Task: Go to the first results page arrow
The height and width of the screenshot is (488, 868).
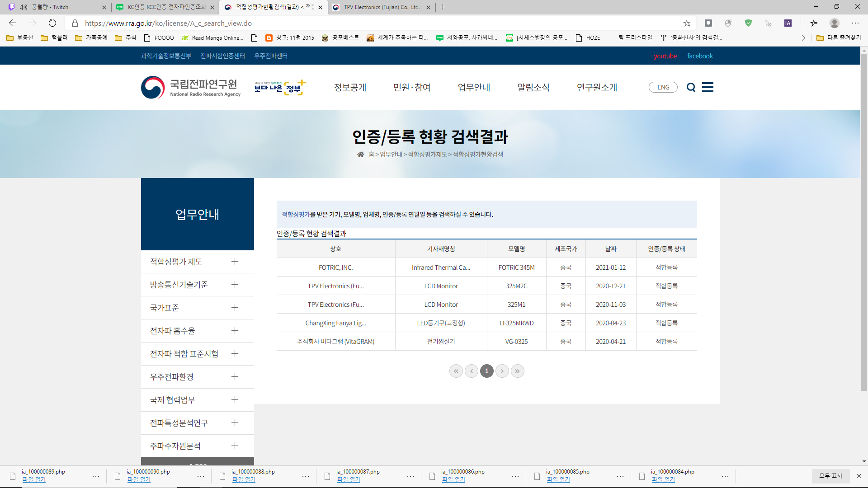Action: coord(456,371)
